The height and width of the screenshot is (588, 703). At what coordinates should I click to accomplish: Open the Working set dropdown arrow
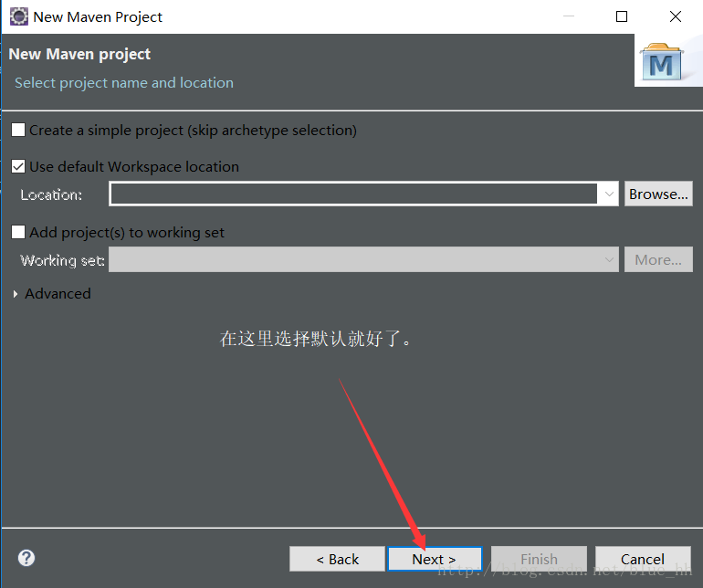click(x=609, y=259)
